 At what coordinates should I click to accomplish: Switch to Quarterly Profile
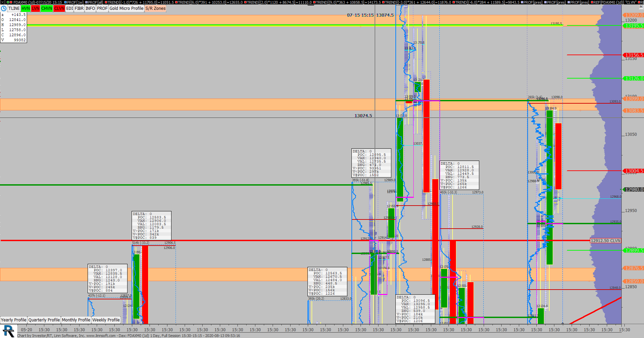pos(44,320)
